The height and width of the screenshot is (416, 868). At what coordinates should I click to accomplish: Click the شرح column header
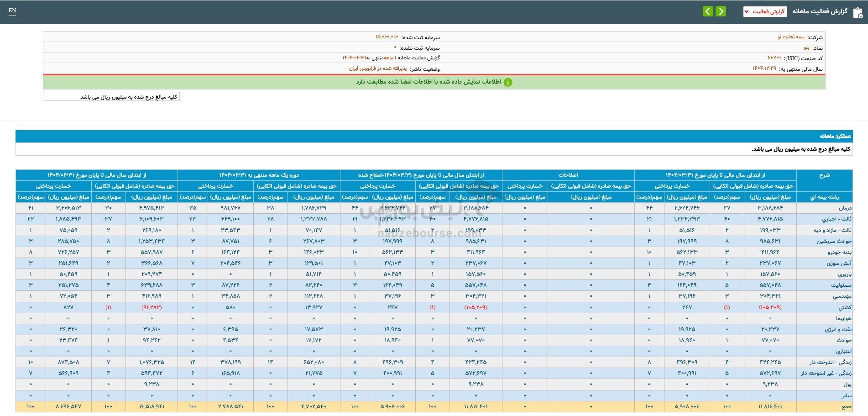(824, 175)
